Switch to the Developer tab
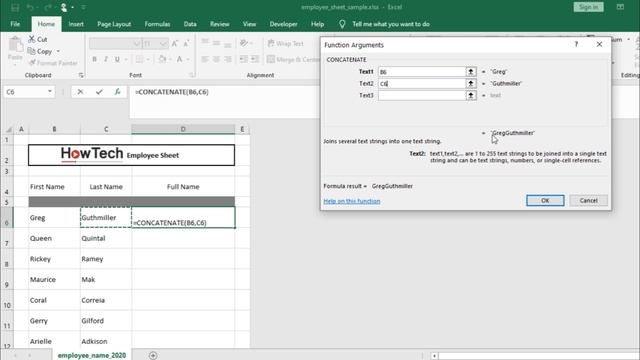 pyautogui.click(x=283, y=24)
